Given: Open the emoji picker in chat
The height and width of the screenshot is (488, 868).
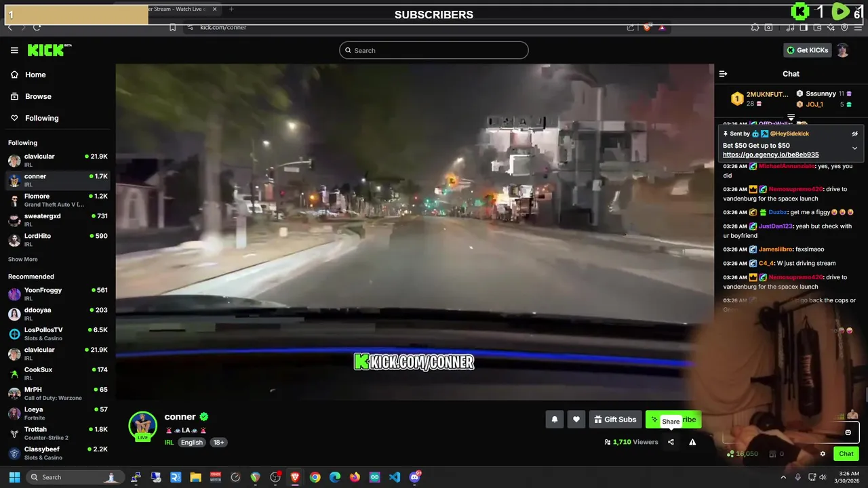Looking at the screenshot, I should [x=848, y=432].
